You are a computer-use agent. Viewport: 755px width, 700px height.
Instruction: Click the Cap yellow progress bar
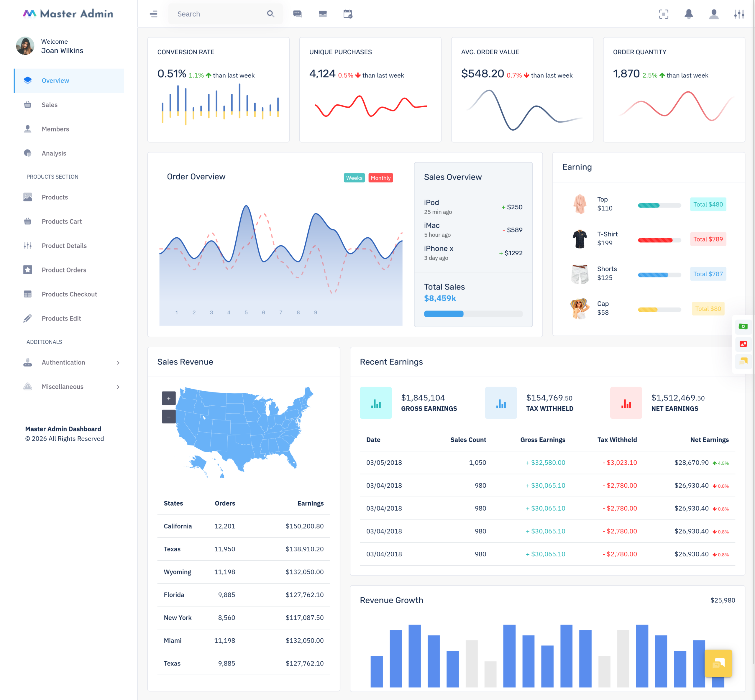point(659,310)
